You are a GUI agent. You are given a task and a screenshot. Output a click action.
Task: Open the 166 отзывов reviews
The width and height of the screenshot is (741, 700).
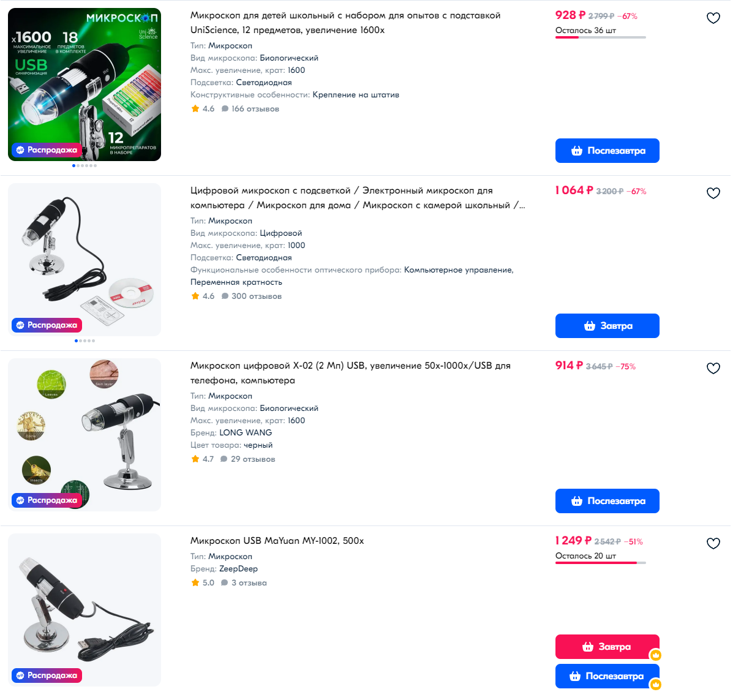[x=255, y=109]
